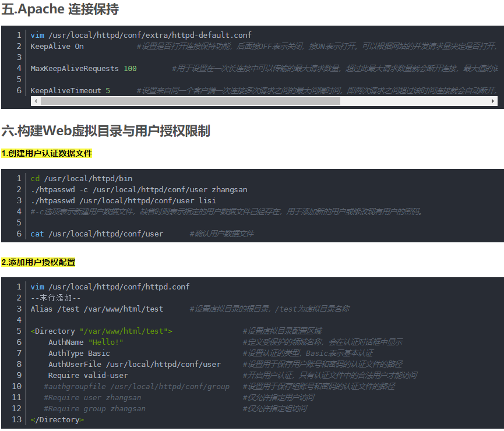Click the heading '六.构建Web虚拟目录与用户授权限制'
The image size is (504, 431).
[x=105, y=131]
